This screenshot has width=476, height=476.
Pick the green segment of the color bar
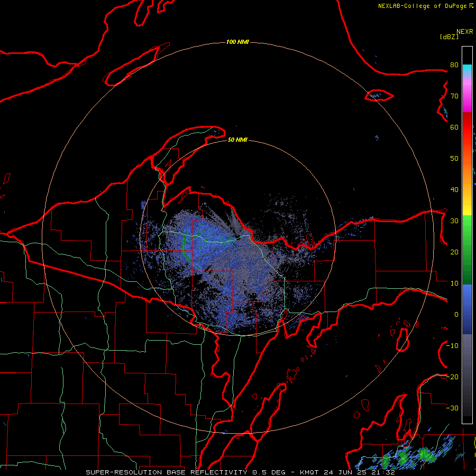coord(467,250)
